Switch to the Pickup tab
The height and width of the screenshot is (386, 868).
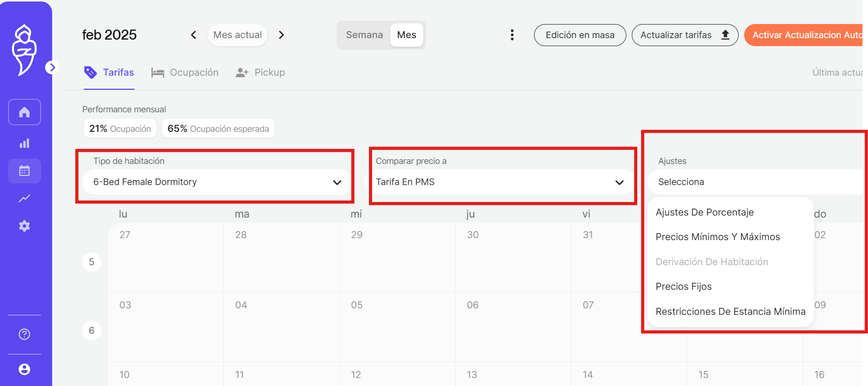261,73
